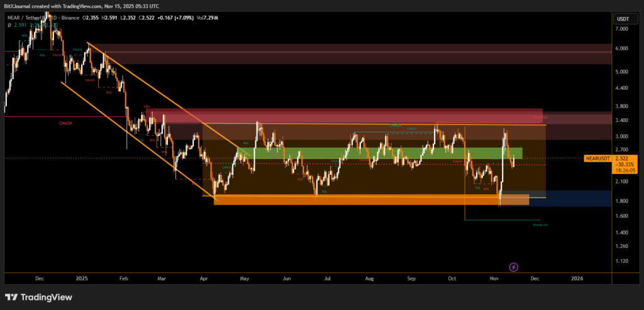This screenshot has height=310, width=644.
Task: Click the 7.000 level on the price scale
Action: tap(623, 28)
